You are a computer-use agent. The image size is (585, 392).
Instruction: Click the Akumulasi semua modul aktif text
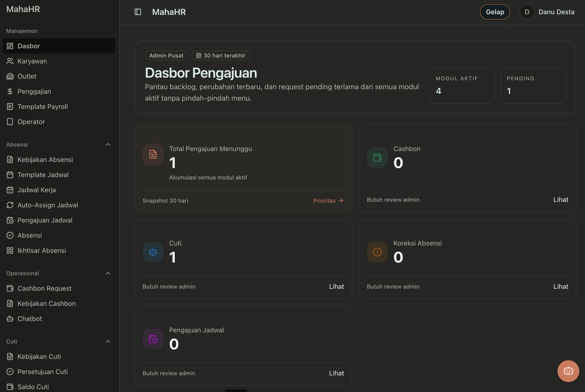[x=208, y=178]
